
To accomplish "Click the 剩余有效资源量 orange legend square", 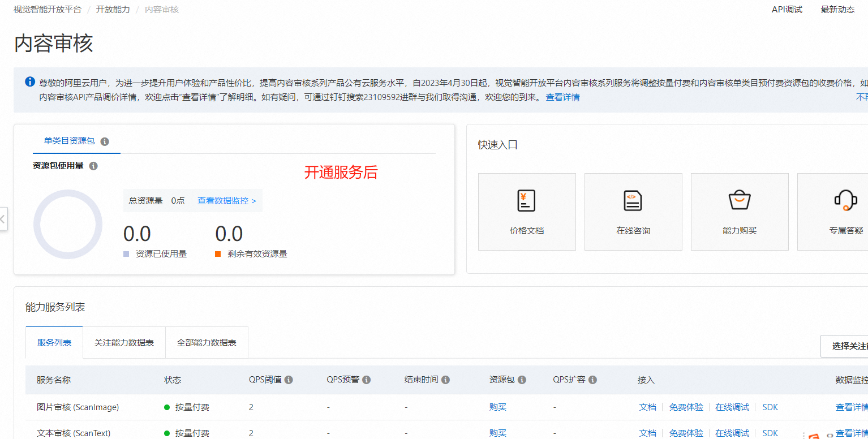I will (218, 254).
